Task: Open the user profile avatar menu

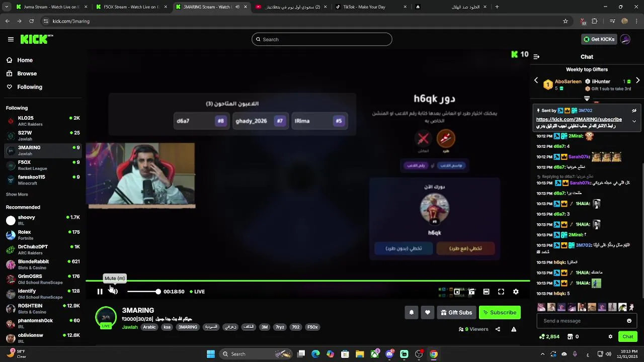Action: tap(625, 39)
